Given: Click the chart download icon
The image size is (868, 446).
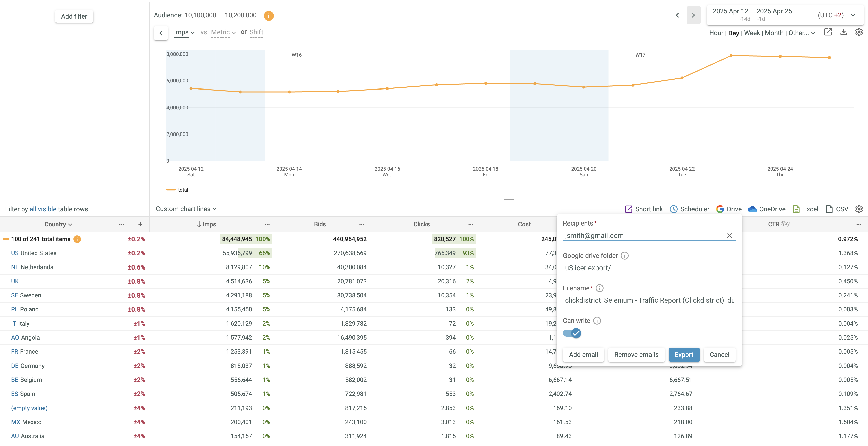Looking at the screenshot, I should tap(843, 32).
